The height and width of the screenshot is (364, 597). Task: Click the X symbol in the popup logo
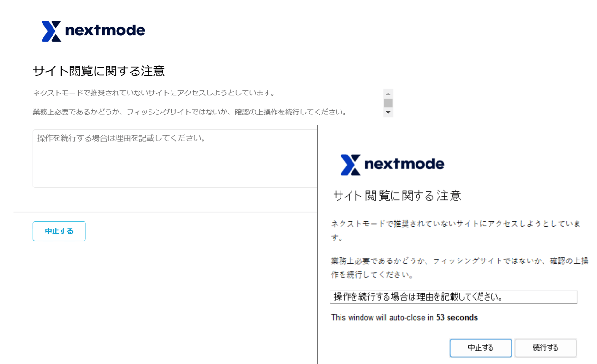(x=351, y=164)
